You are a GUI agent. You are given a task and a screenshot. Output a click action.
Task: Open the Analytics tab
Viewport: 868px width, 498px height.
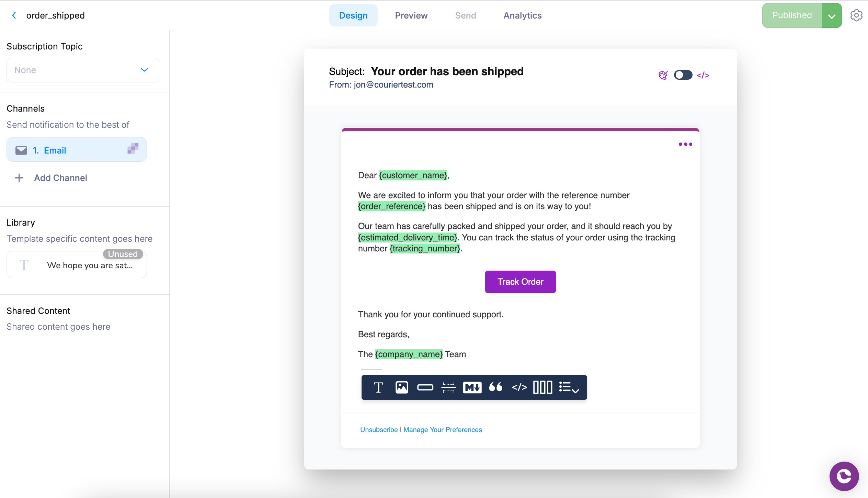tap(522, 15)
